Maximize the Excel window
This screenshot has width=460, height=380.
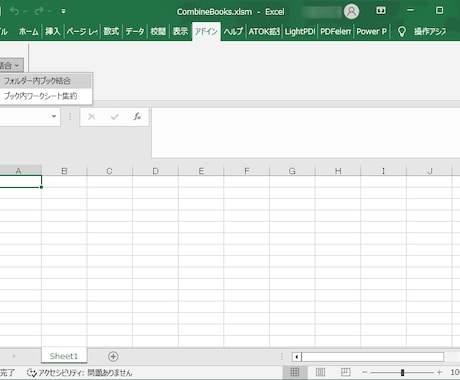(439, 10)
